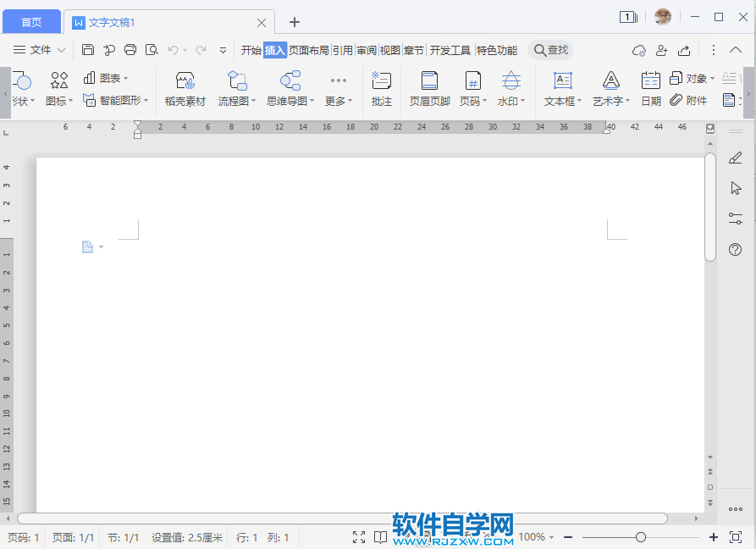Switch to read mode in status bar
This screenshot has height=549, width=756.
380,537
